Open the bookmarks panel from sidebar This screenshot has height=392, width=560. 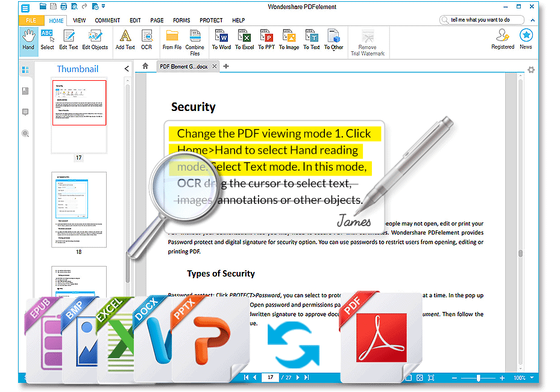click(25, 91)
